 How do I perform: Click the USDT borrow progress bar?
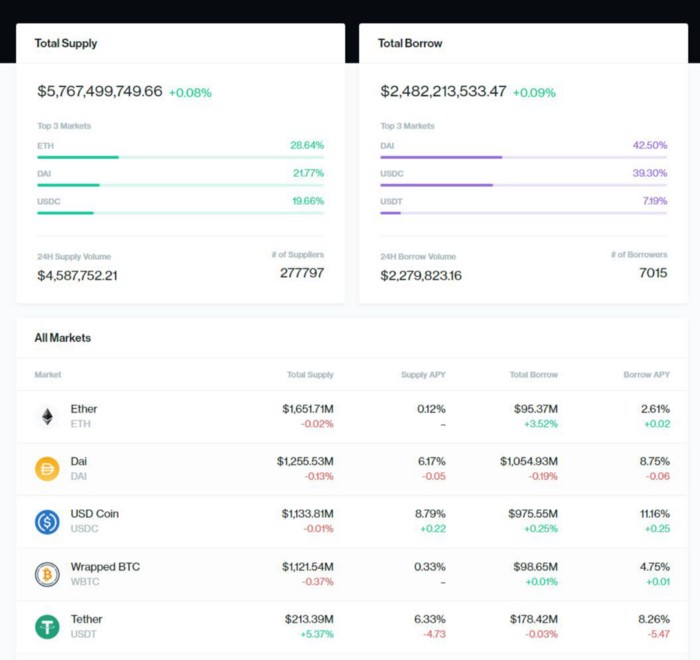coord(523,213)
